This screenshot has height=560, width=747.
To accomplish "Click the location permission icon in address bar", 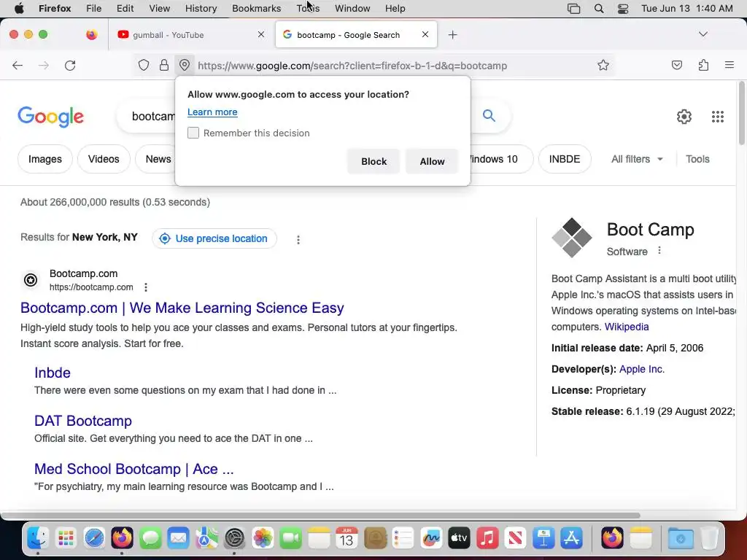I will [185, 65].
